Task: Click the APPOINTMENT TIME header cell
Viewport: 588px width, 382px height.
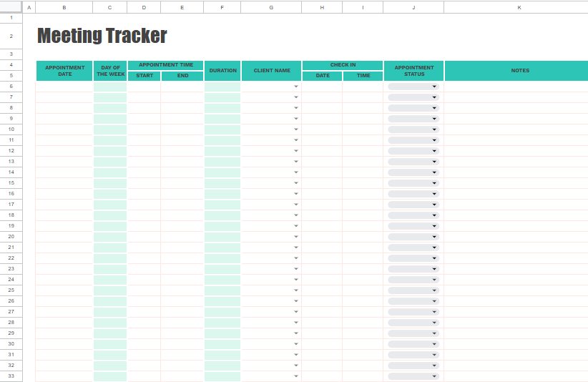Action: [166, 65]
